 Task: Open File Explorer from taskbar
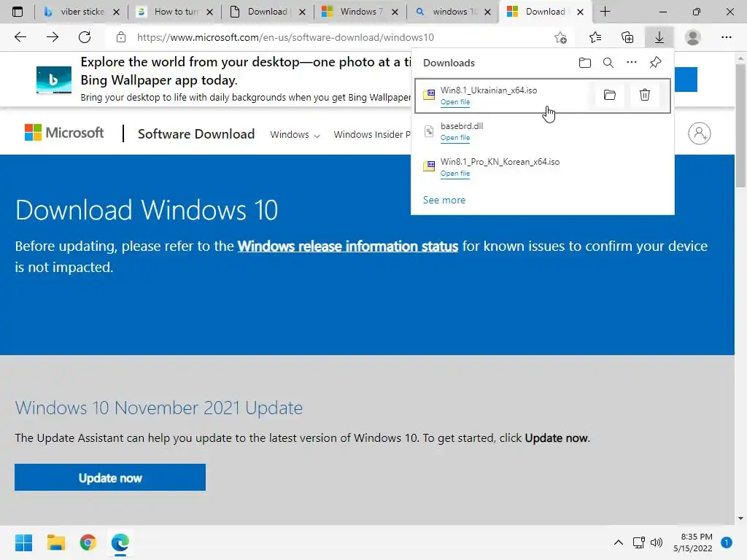[x=55, y=542]
